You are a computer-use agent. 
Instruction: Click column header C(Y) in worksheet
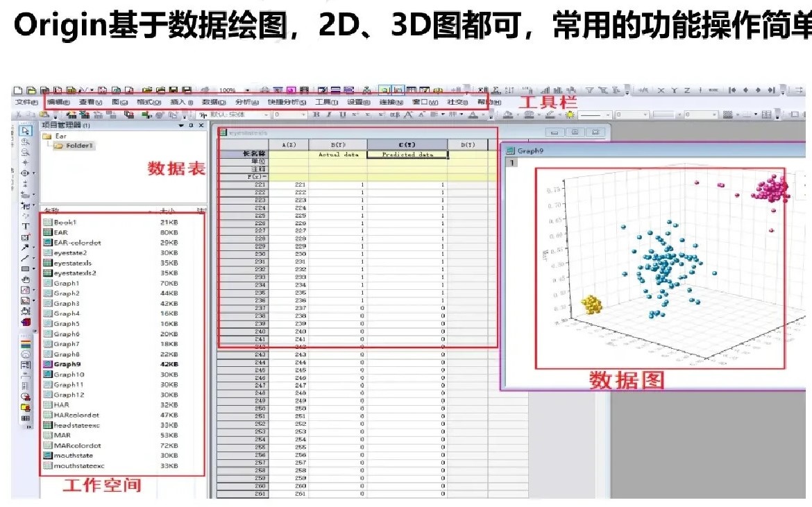407,145
